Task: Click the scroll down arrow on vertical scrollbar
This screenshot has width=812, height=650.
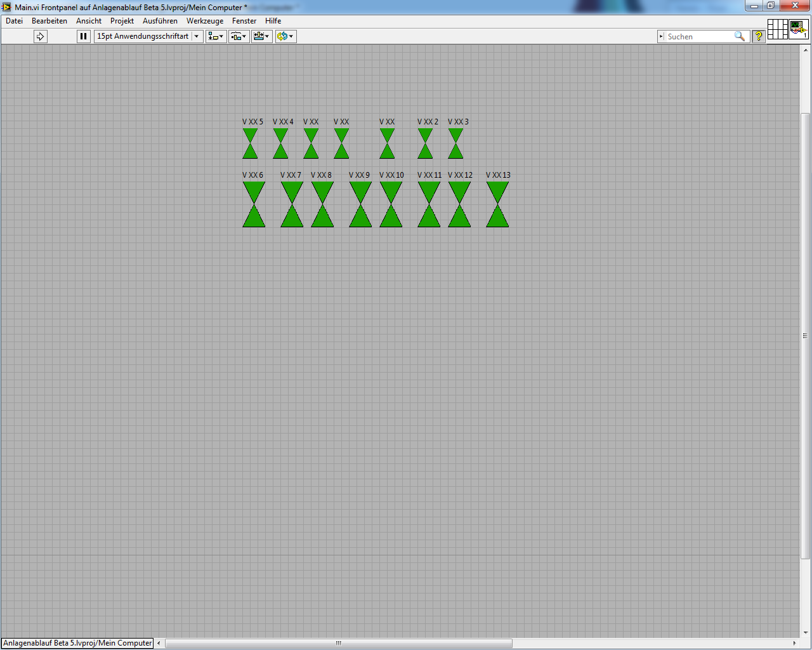Action: pyautogui.click(x=806, y=632)
